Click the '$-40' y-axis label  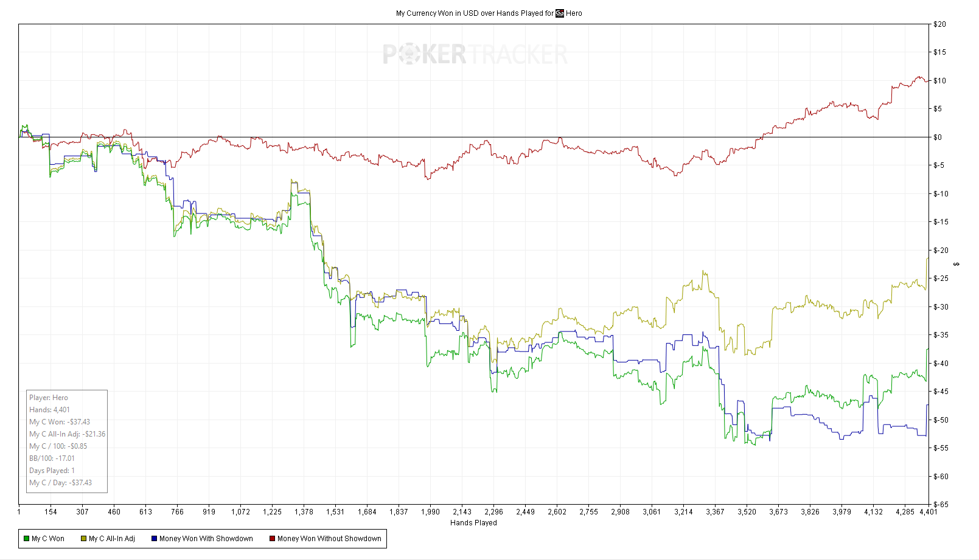(x=941, y=364)
